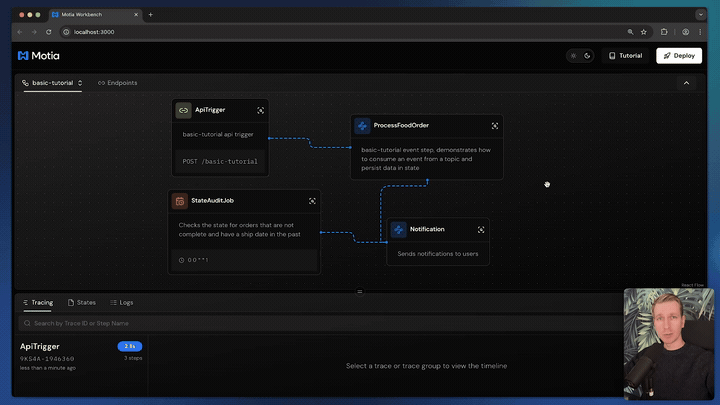Switch to the States tab

[82, 302]
